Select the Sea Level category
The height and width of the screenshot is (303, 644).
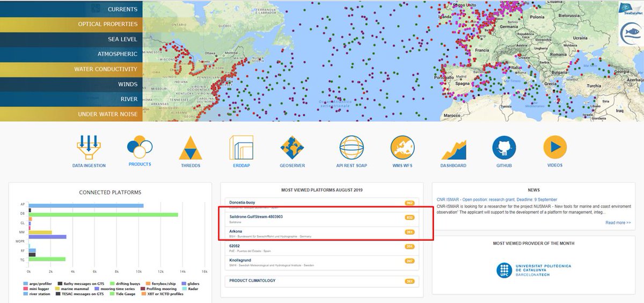click(71, 39)
